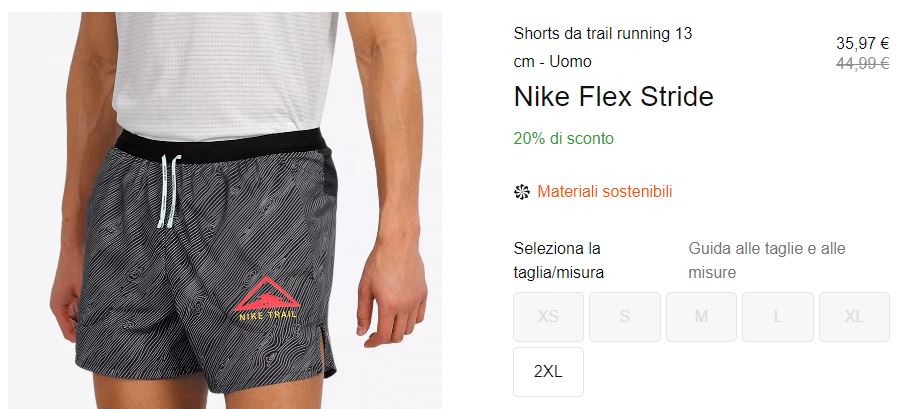Click the discounted price 35,97 €

[862, 43]
